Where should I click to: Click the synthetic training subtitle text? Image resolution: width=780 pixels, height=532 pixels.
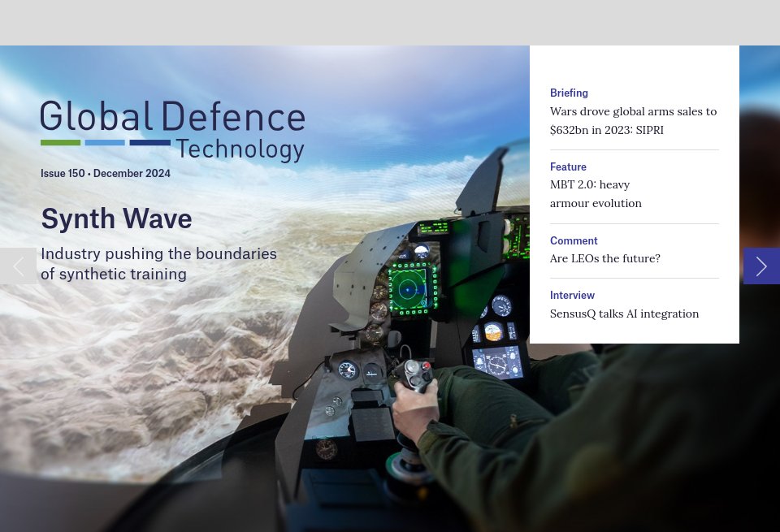click(x=158, y=263)
